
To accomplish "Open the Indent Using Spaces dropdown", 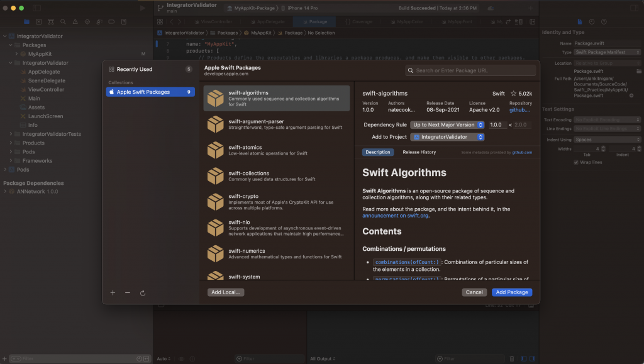I will click(x=607, y=140).
